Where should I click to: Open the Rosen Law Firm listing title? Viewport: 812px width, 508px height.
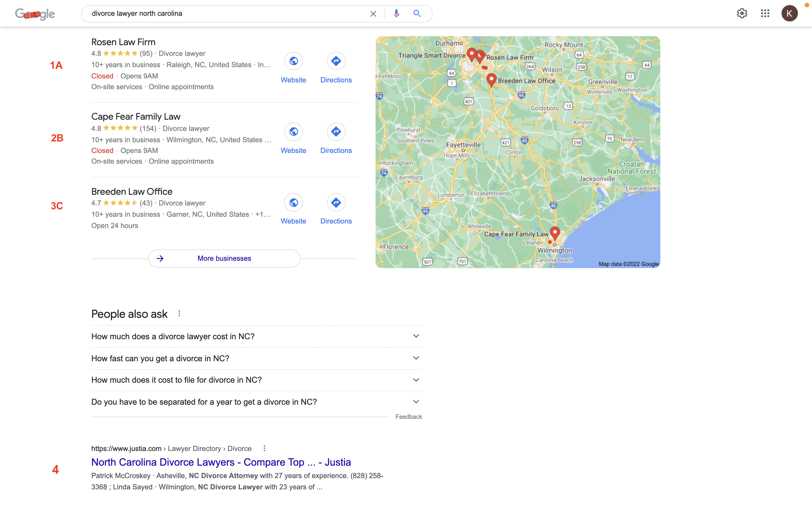(x=123, y=42)
